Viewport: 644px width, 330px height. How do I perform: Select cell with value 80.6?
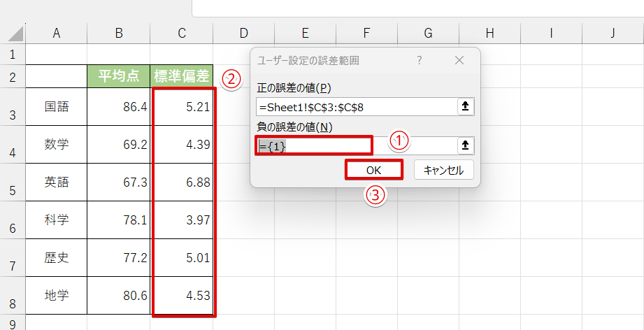[x=119, y=296]
